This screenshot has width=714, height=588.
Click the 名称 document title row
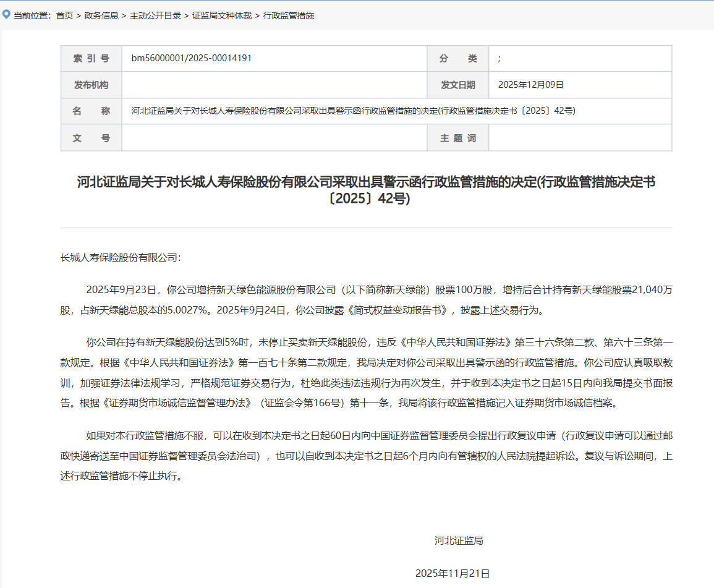(91, 111)
